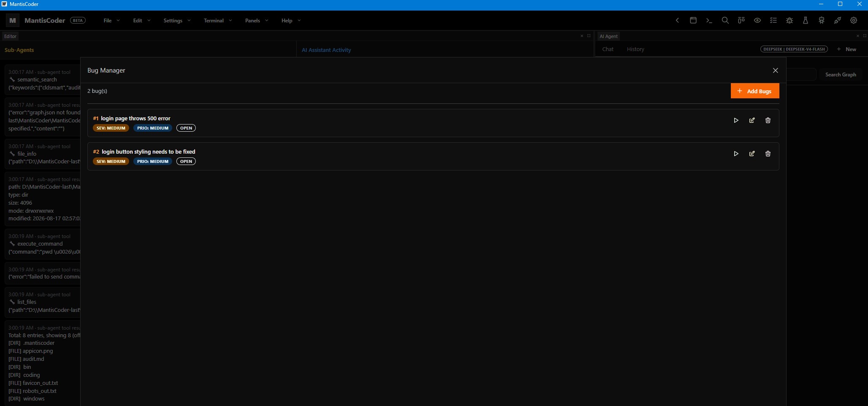Screen dimensions: 868x406
Task: Click the Bug Manager dialog title
Action: click(106, 70)
